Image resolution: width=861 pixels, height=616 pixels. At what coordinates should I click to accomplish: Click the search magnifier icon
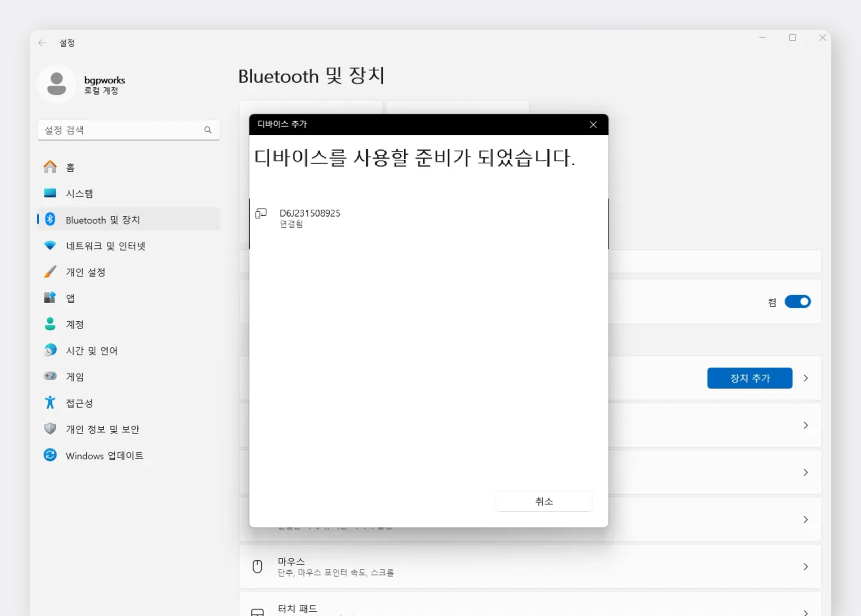point(208,130)
